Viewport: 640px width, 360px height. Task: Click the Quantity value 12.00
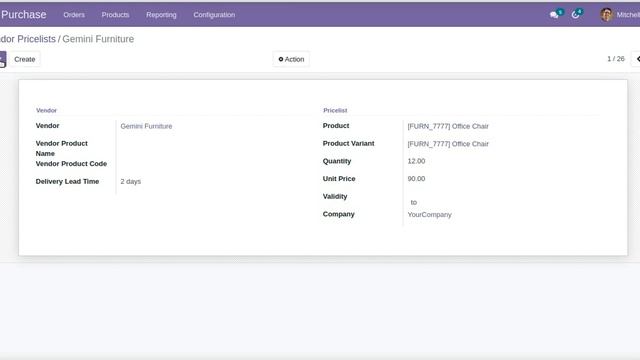(x=416, y=161)
